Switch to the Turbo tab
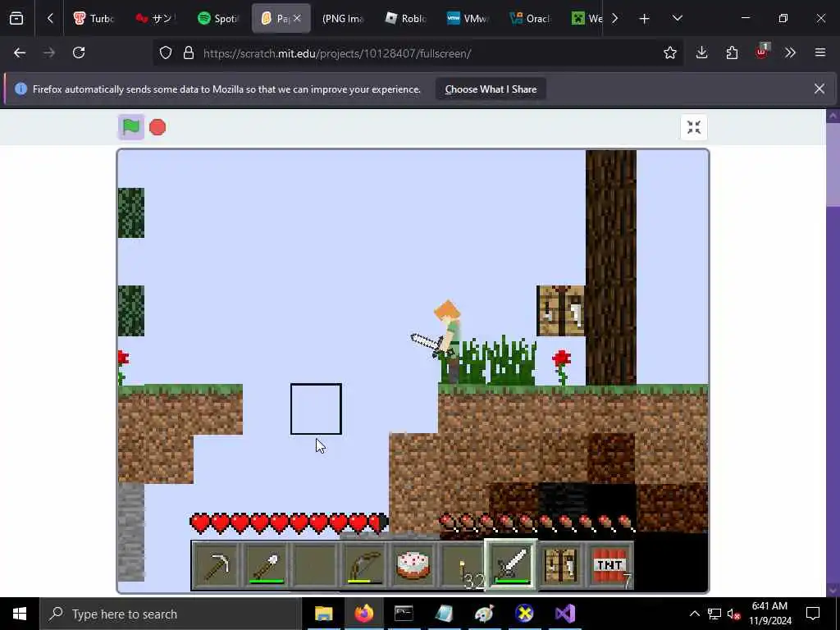 coord(94,18)
